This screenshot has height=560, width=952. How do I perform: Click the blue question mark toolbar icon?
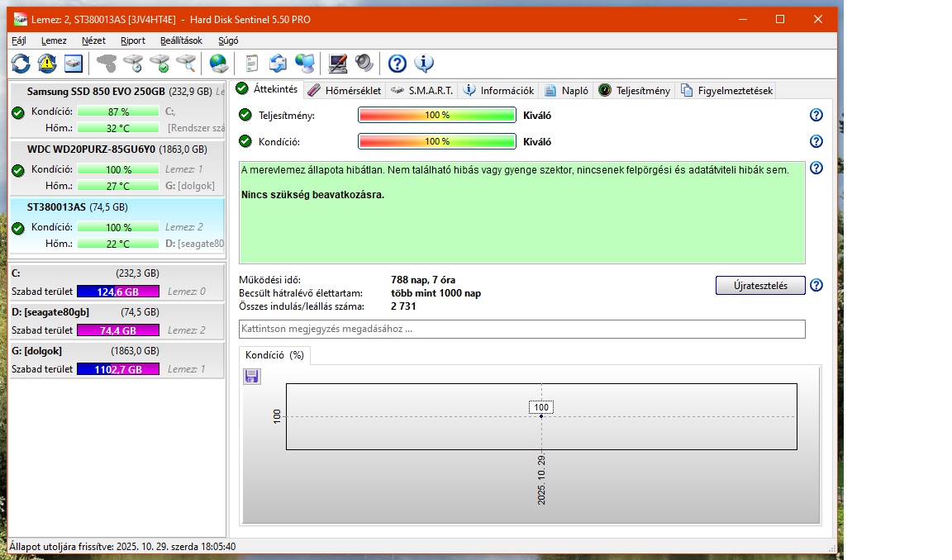point(397,63)
